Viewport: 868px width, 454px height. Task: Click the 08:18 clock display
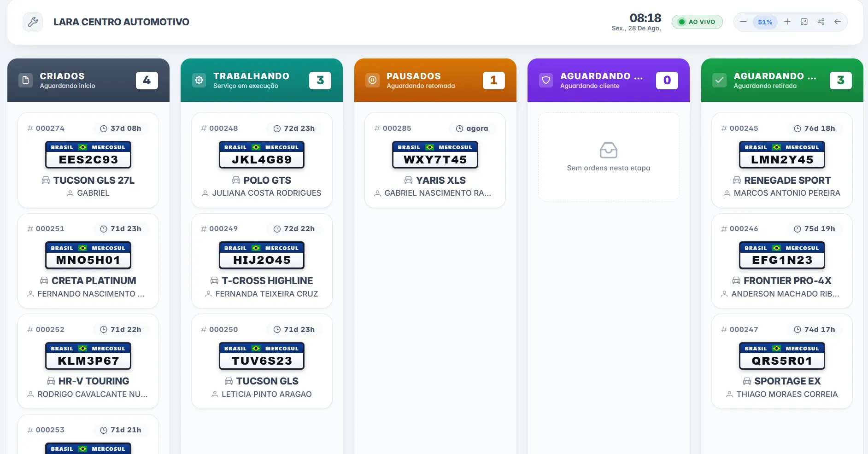645,18
